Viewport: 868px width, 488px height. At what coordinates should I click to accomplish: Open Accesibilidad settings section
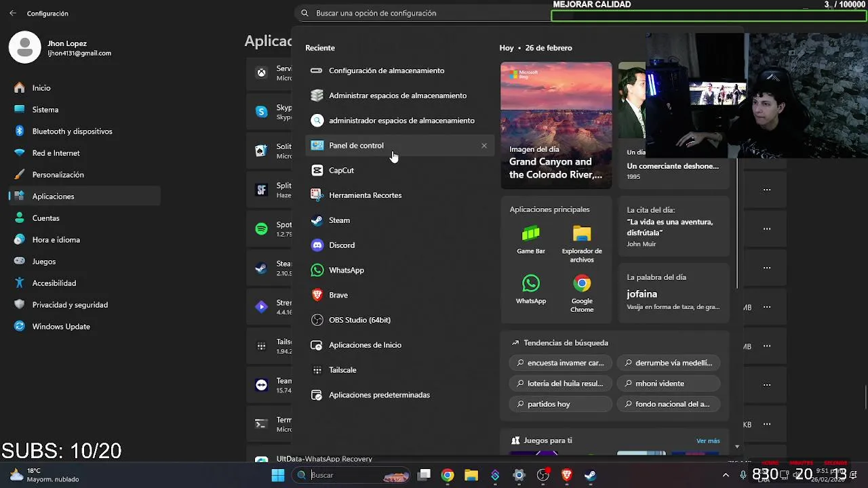(85, 283)
